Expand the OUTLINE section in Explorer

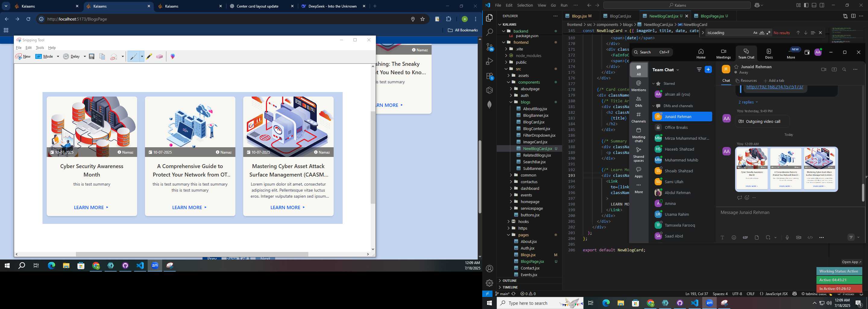point(509,281)
